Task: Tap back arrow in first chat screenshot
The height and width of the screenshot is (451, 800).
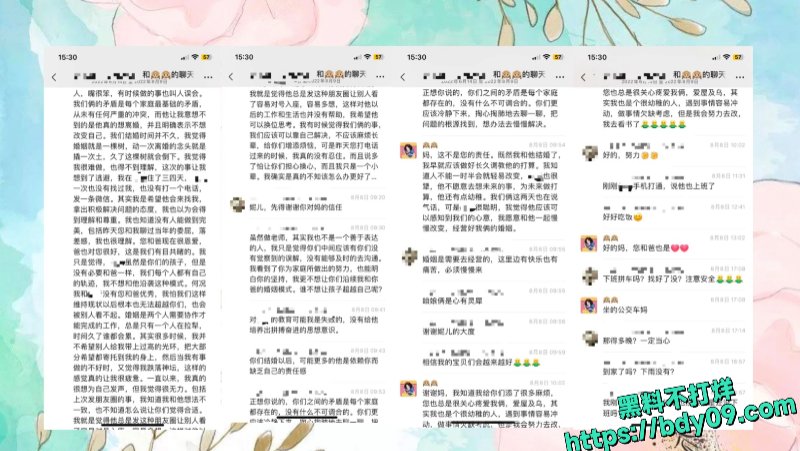Action: click(x=54, y=77)
